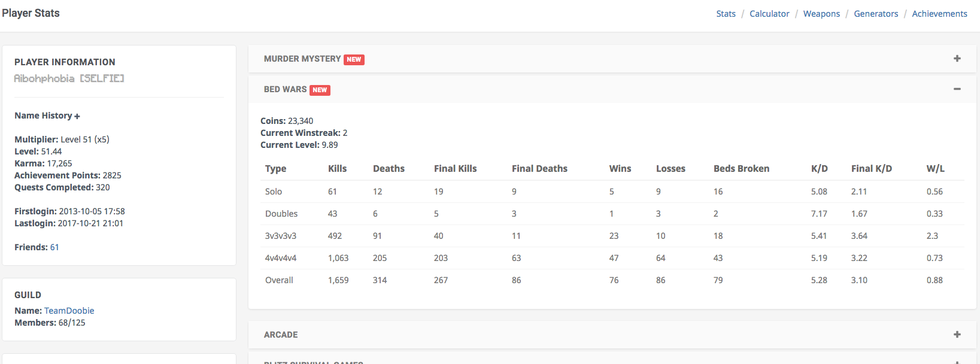
Task: Click the Final Kills column header
Action: pyautogui.click(x=456, y=169)
